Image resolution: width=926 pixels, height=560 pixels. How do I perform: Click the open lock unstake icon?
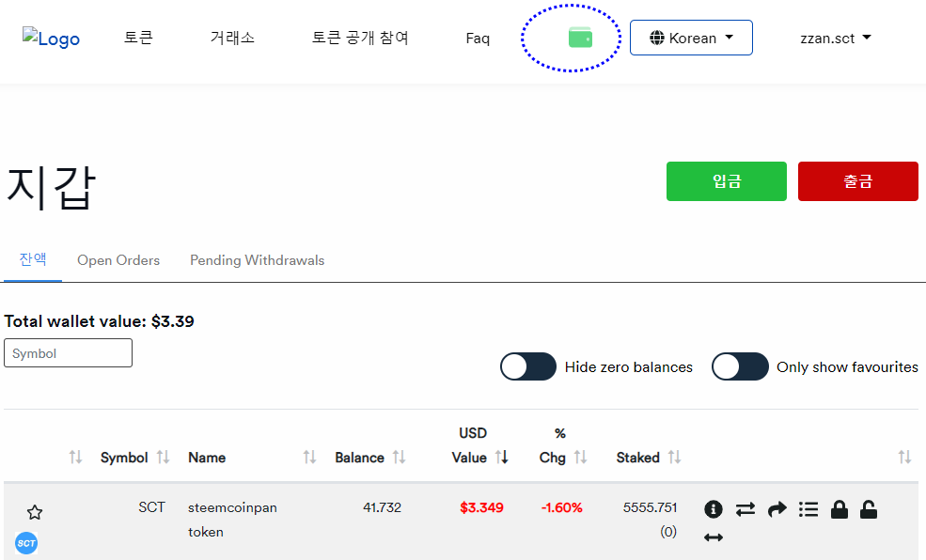[869, 508]
